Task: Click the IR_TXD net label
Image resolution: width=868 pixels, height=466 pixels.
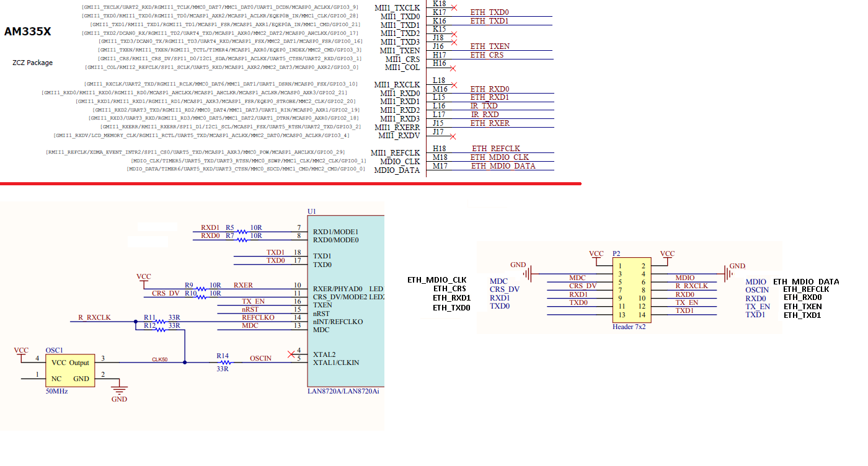Action: click(484, 106)
